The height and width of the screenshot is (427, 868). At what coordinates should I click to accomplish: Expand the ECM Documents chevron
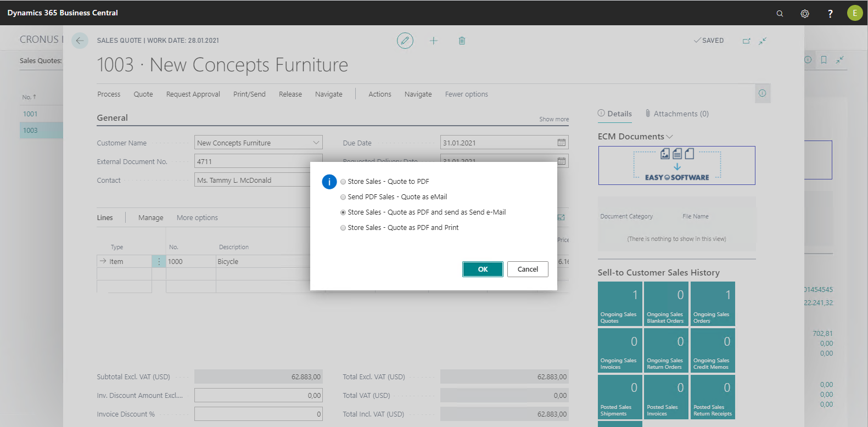(669, 137)
